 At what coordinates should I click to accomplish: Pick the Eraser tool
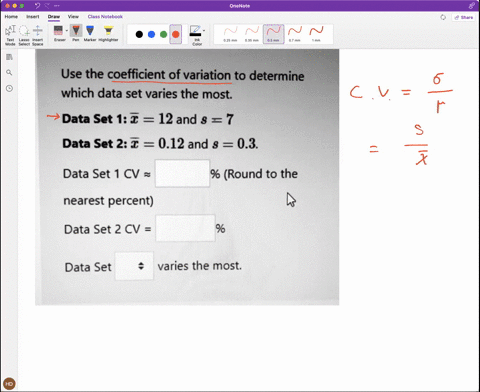[58, 33]
